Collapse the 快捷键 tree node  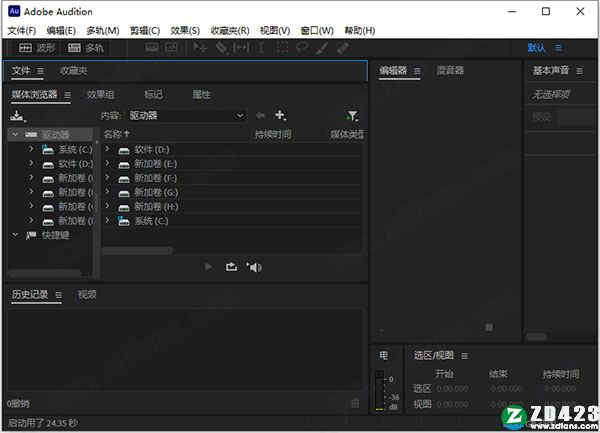pos(15,235)
